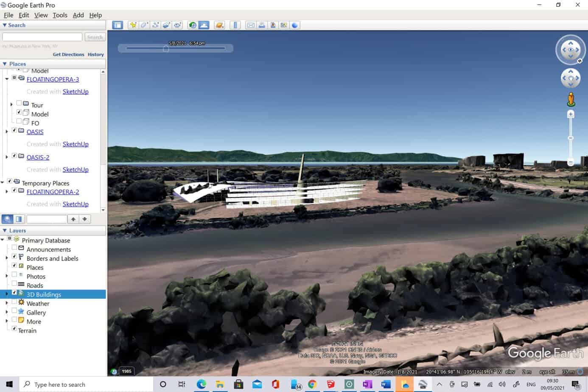Screen dimensions: 588x392
Task: Open the Tools menu
Action: pyautogui.click(x=60, y=15)
